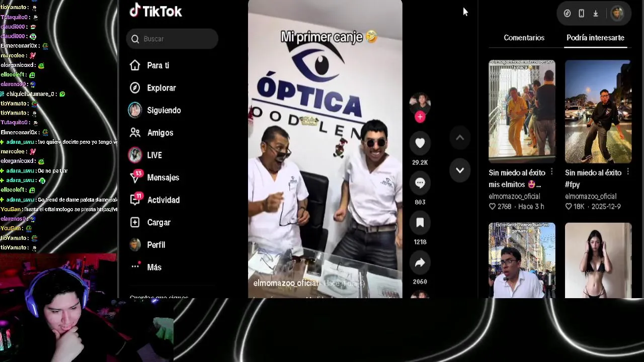Click the download icon in top pill

pos(596,14)
